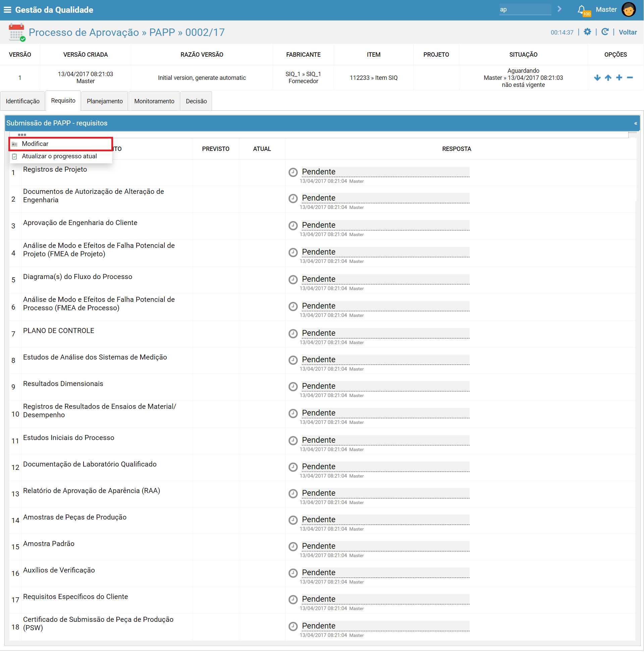Open Pendente response for Relatório de Aprovação de Aparência
The height and width of the screenshot is (653, 644).
pos(385,493)
